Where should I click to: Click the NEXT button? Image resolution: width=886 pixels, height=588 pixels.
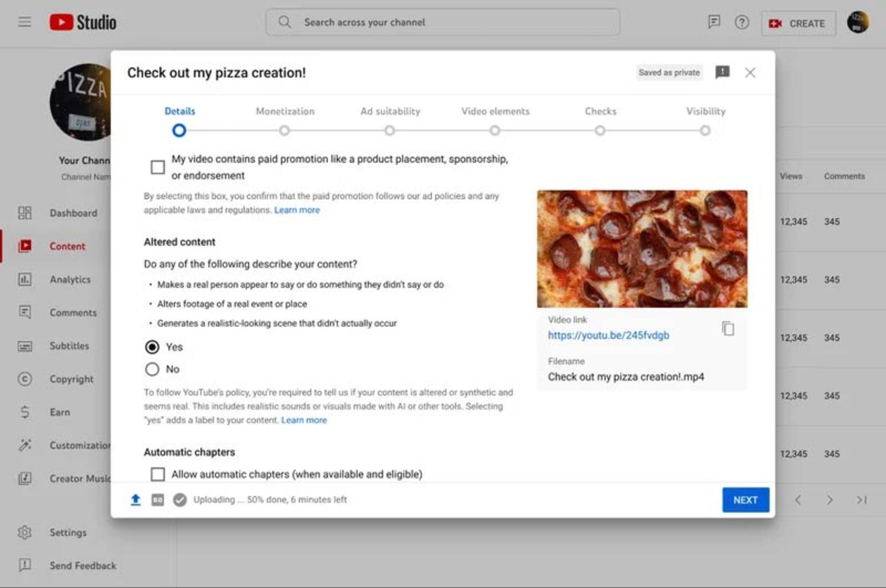(746, 499)
